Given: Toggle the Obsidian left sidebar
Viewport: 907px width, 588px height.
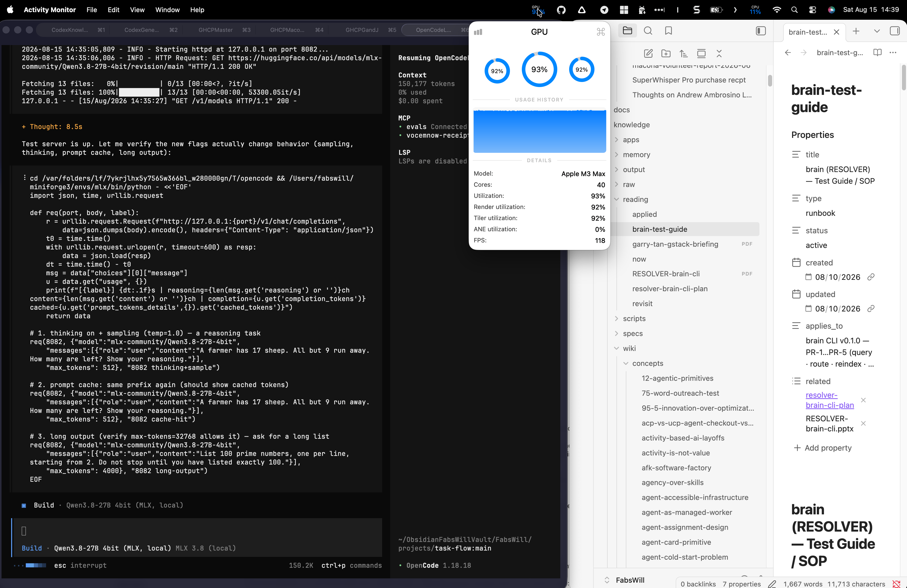Looking at the screenshot, I should click(x=761, y=31).
